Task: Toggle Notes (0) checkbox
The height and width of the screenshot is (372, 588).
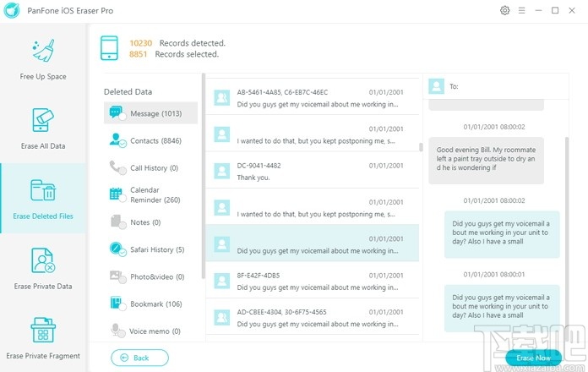Action: pyautogui.click(x=122, y=225)
